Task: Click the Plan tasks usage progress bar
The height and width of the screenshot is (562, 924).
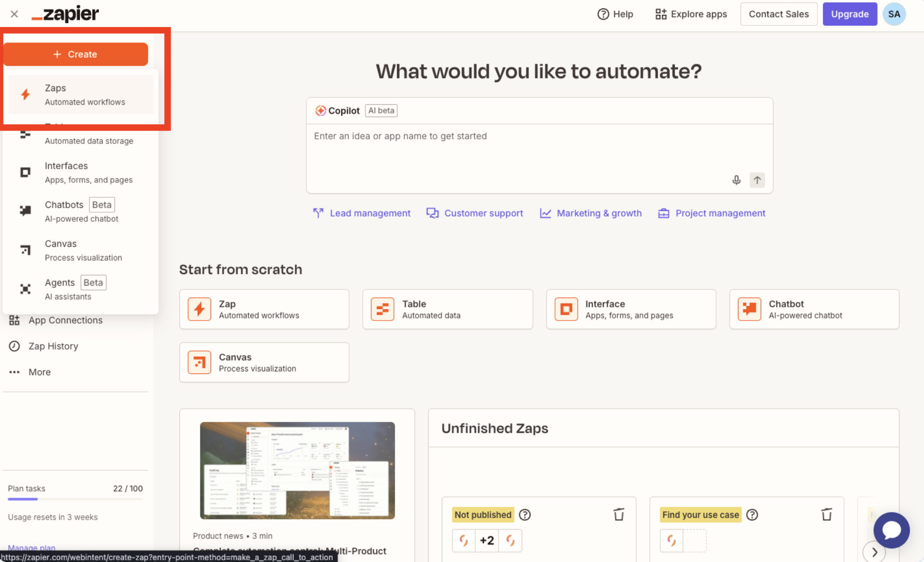Action: 75,499
